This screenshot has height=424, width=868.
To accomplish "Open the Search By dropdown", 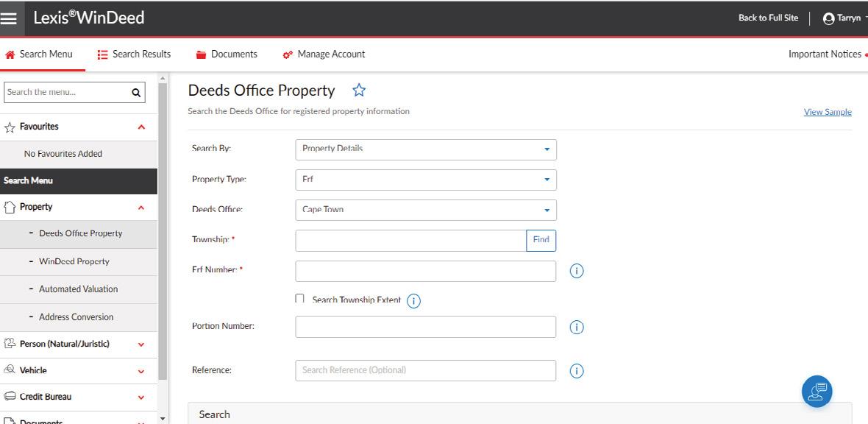I will [x=426, y=149].
